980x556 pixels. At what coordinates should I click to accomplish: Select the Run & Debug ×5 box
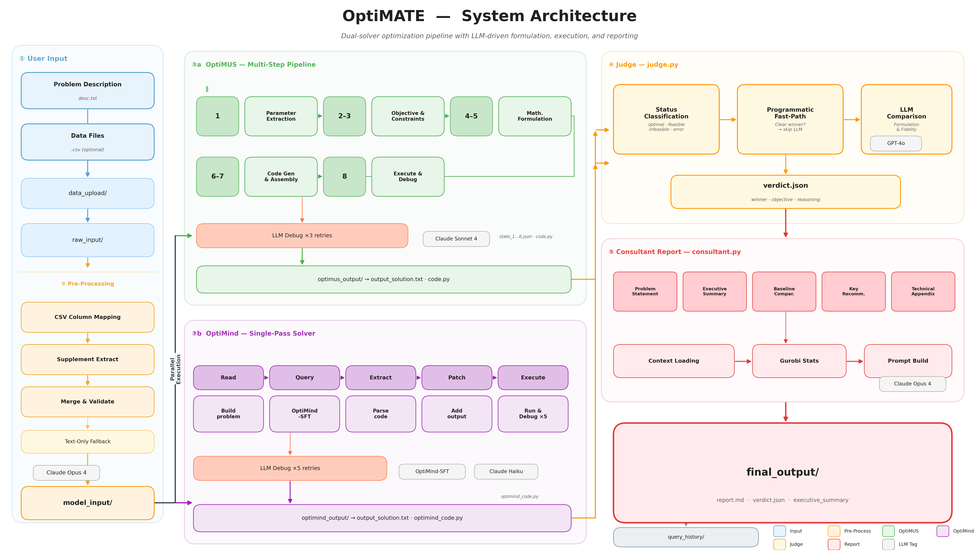[x=533, y=414]
